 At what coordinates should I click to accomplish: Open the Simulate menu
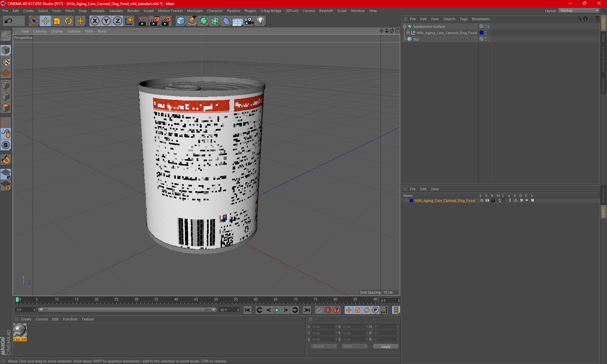(x=116, y=11)
